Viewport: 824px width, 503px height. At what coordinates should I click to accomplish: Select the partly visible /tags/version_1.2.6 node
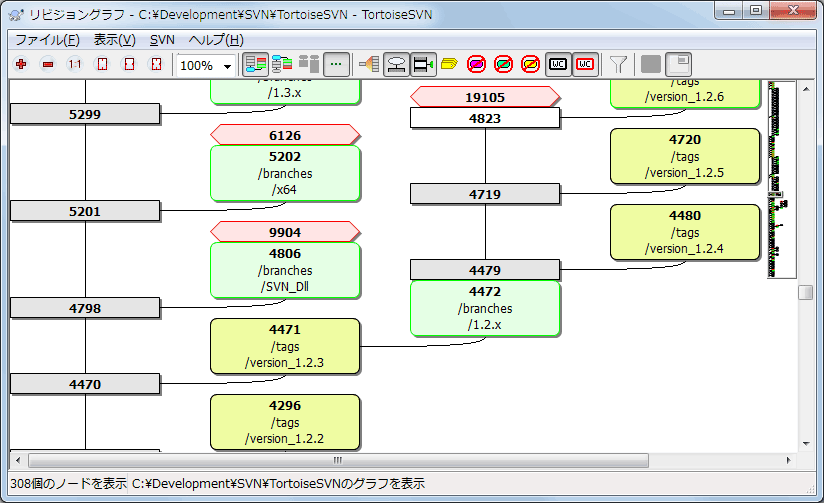tap(685, 94)
